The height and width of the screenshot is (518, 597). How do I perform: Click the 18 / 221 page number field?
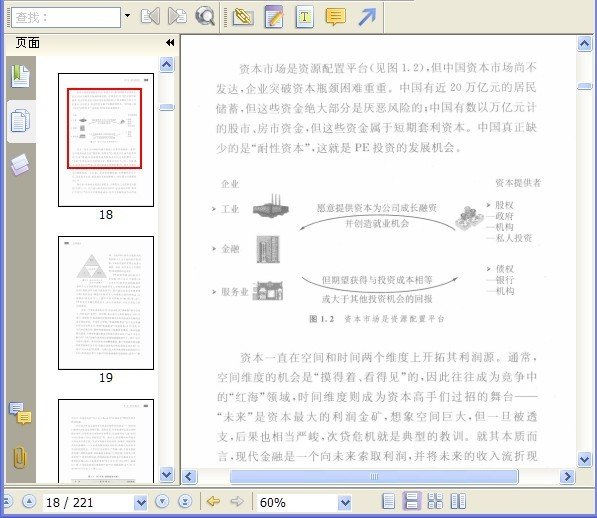88,502
